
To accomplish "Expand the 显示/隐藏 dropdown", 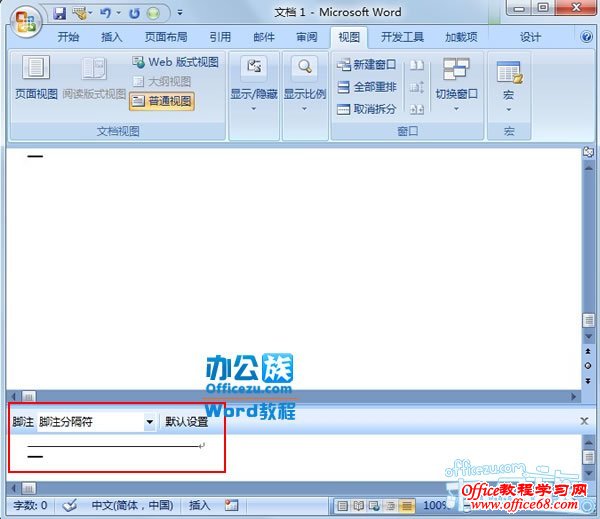I will (x=254, y=84).
